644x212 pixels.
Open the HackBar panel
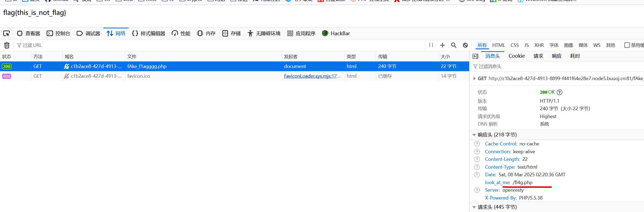click(x=336, y=34)
